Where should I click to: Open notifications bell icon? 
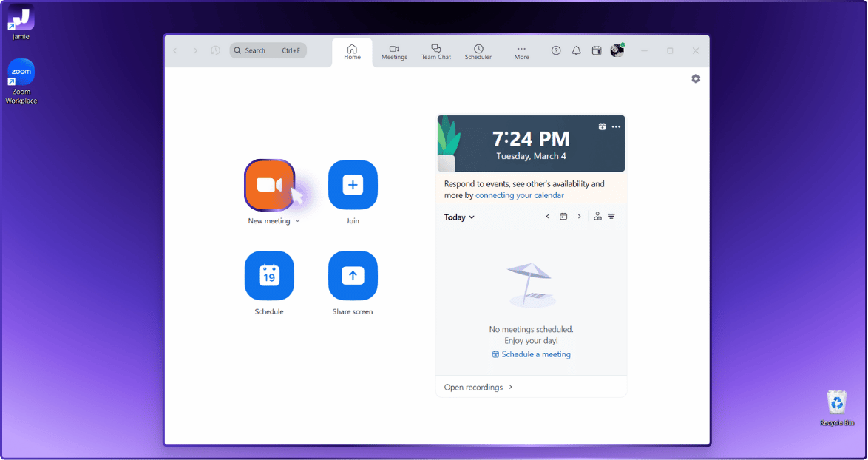[x=576, y=50]
